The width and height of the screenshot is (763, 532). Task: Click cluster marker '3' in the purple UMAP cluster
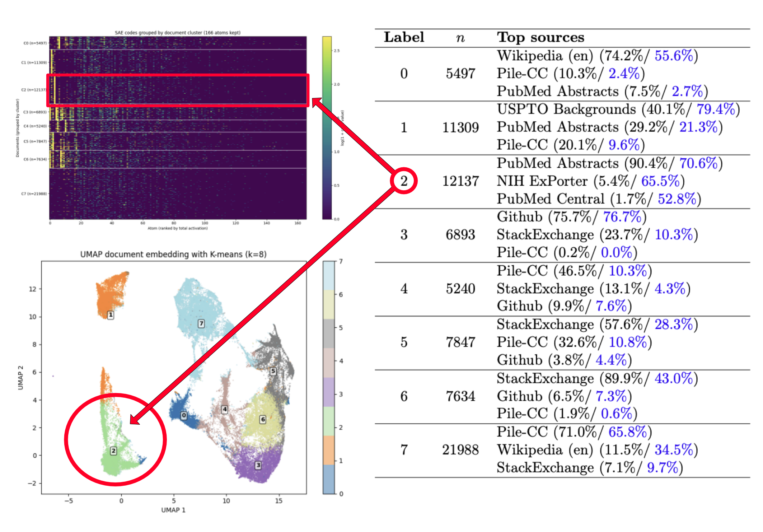pyautogui.click(x=258, y=465)
